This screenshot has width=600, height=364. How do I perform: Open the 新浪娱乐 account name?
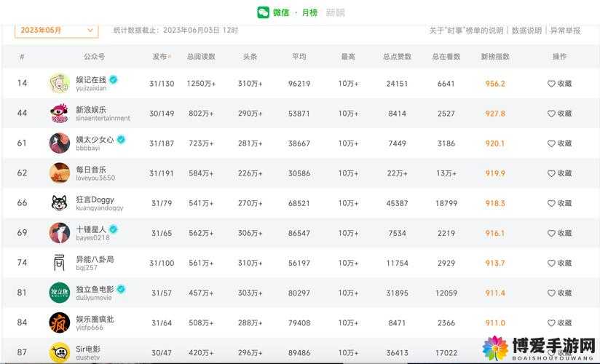click(x=91, y=109)
